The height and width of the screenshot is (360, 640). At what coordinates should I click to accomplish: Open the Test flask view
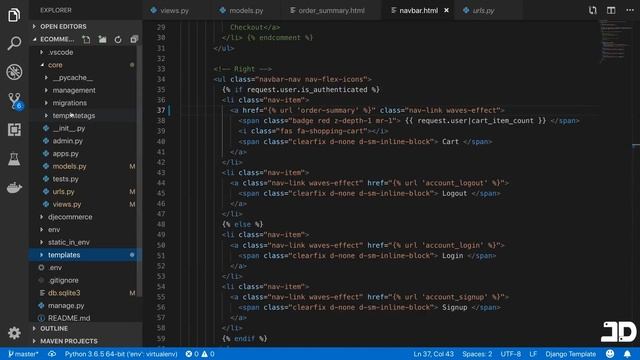point(14,159)
